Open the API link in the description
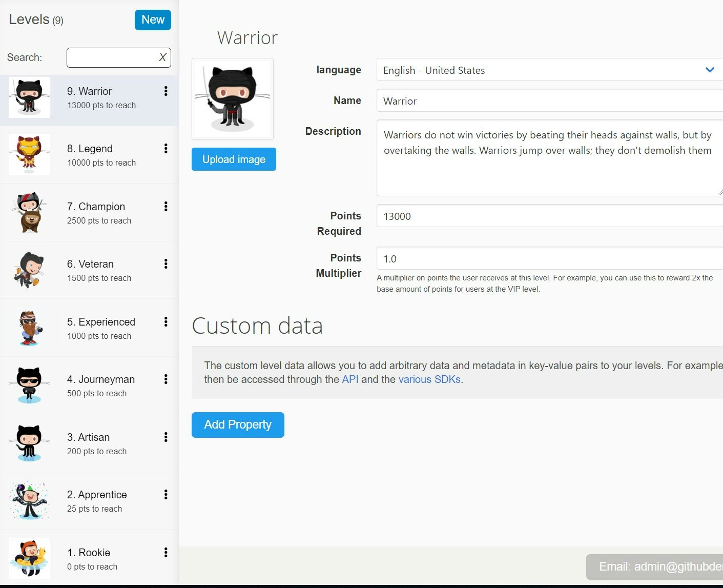Image resolution: width=723 pixels, height=588 pixels. [x=349, y=379]
